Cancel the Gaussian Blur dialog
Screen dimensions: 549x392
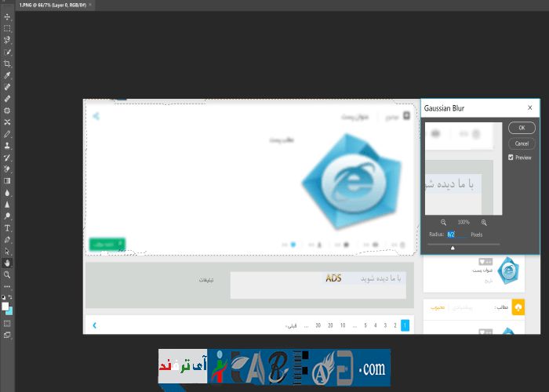pyautogui.click(x=522, y=143)
